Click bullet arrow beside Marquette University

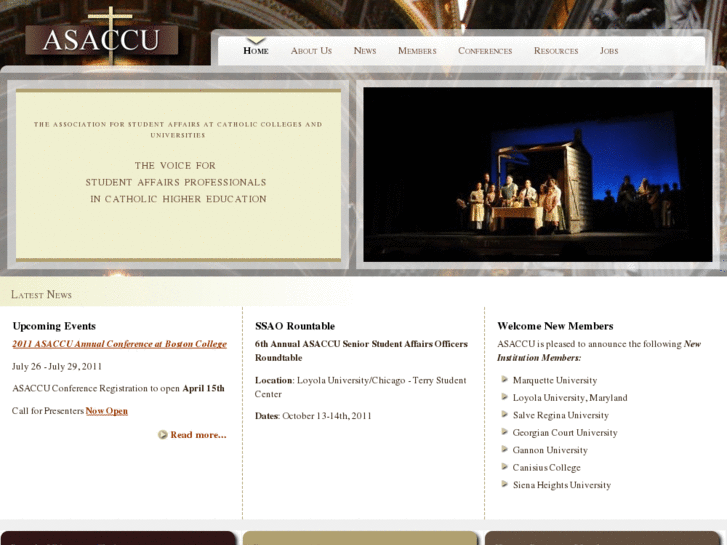point(505,379)
